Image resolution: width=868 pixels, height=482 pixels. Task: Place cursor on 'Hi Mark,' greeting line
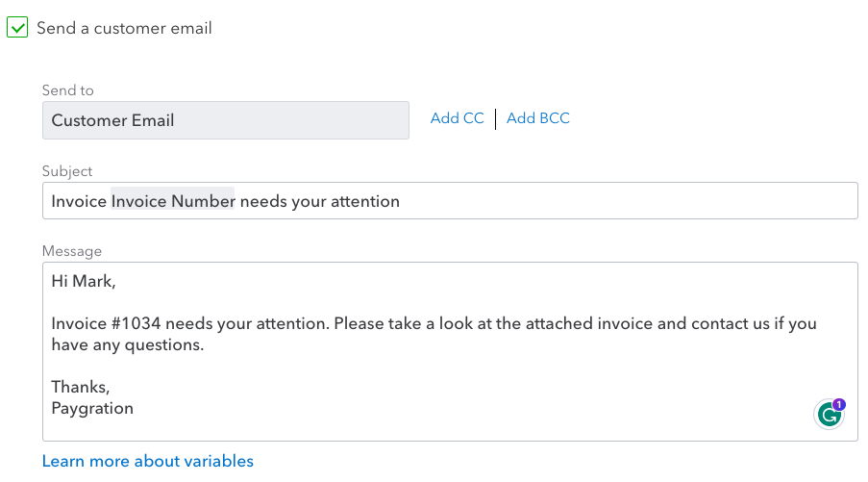83,281
